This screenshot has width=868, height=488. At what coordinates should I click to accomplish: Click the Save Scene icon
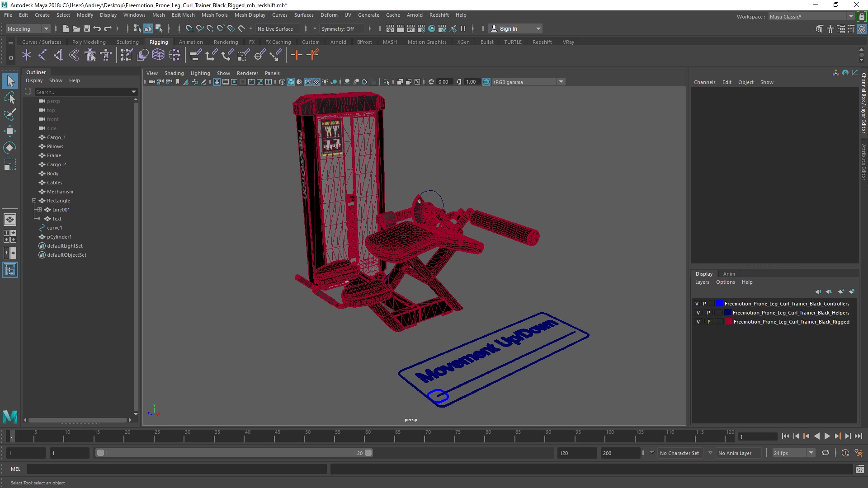click(x=87, y=28)
